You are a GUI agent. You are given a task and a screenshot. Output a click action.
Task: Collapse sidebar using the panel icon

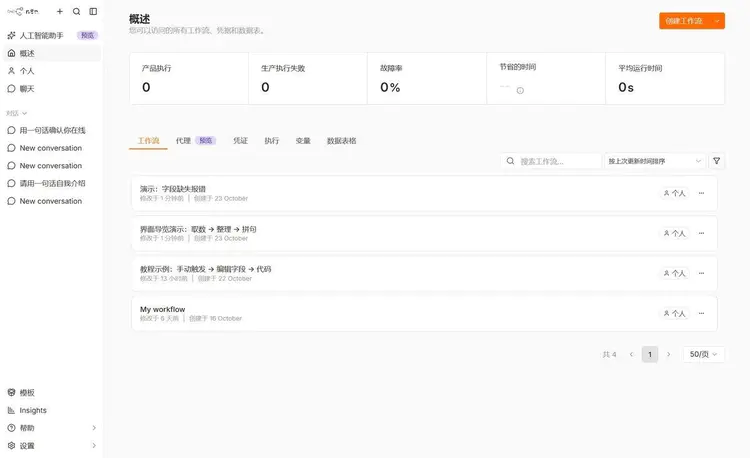point(93,11)
